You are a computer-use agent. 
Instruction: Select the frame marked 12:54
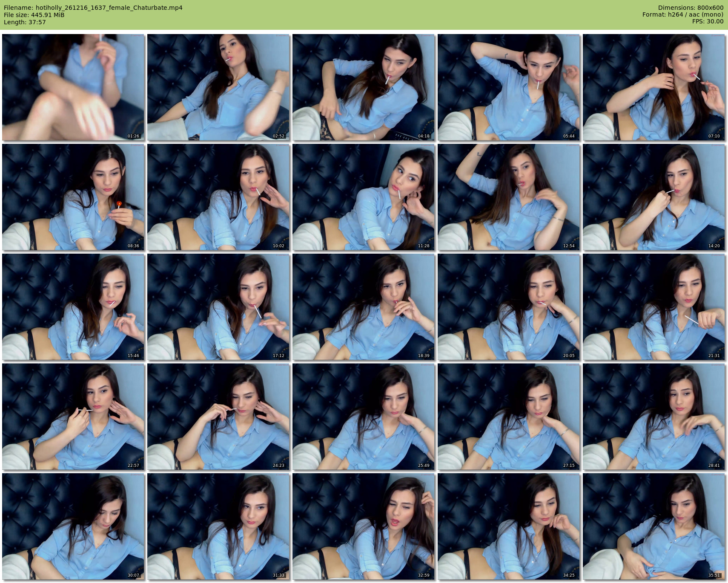click(509, 197)
